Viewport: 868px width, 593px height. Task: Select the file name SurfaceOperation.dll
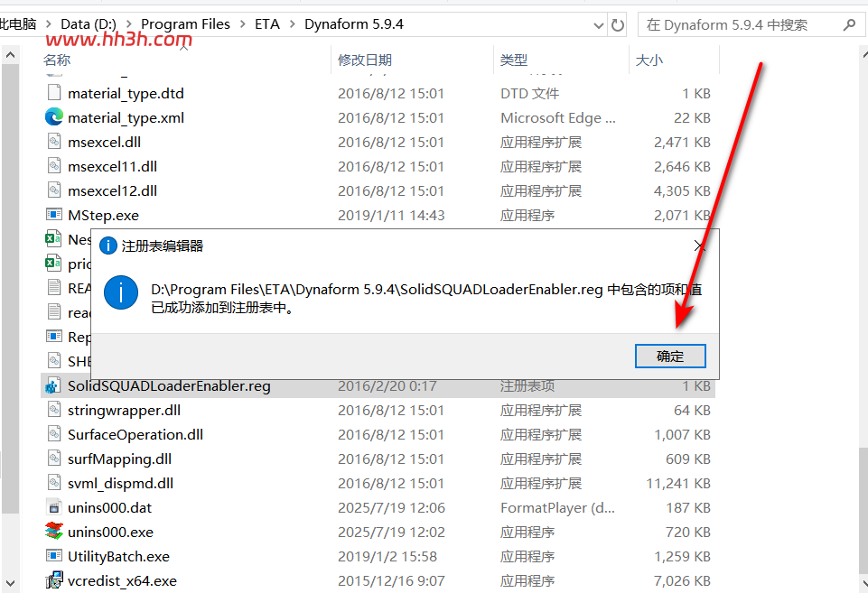(135, 434)
